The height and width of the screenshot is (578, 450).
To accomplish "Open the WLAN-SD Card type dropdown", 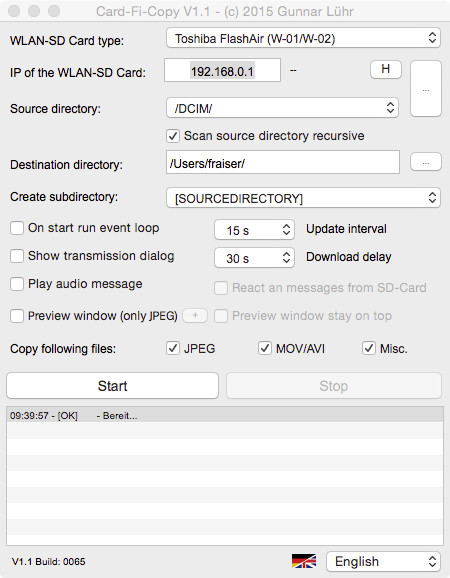I will [303, 38].
